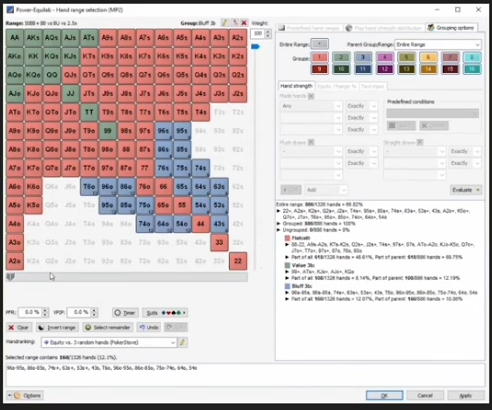Click the Timer clock button

[125, 313]
